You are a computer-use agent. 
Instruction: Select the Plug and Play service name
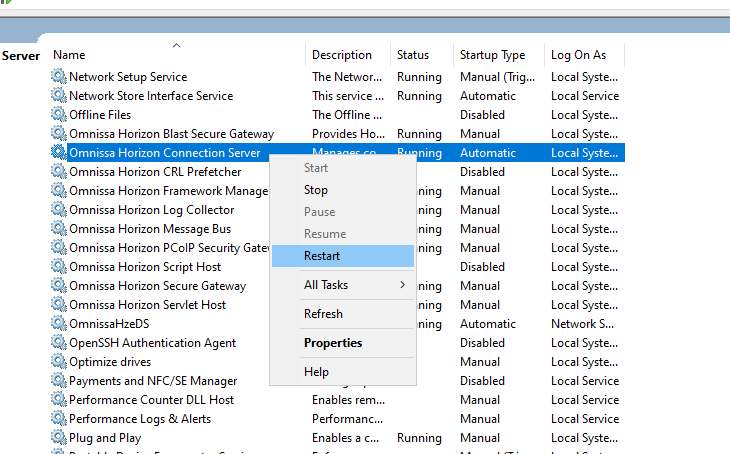pyautogui.click(x=105, y=438)
